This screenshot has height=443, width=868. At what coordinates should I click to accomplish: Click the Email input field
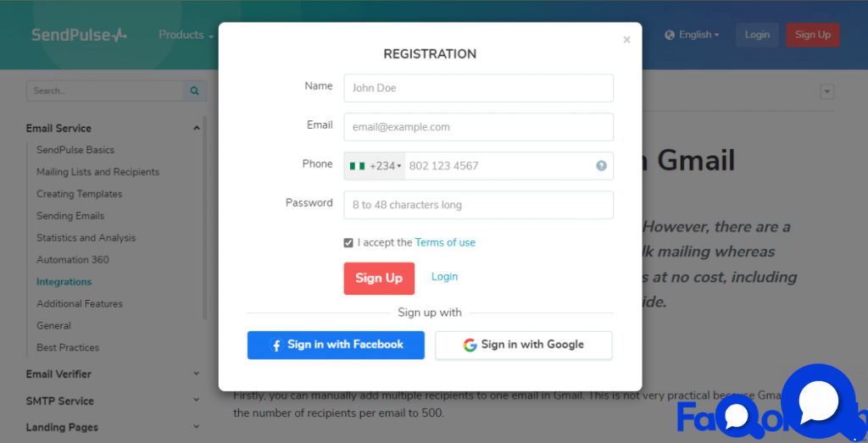[x=478, y=127]
